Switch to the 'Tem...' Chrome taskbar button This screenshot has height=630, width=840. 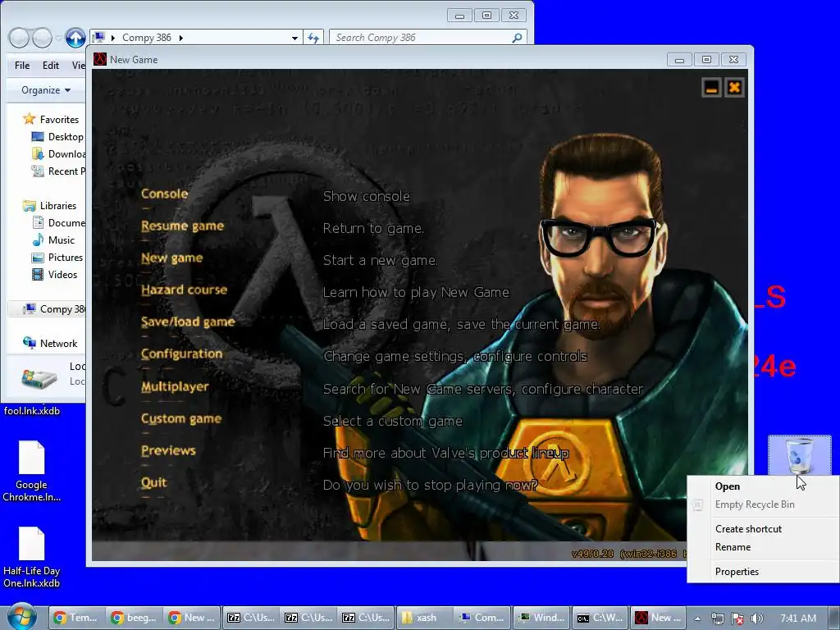click(75, 618)
